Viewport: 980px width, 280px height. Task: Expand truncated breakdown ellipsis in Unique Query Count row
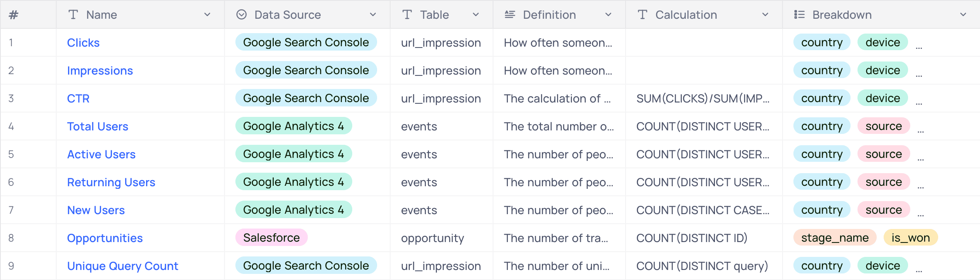(x=919, y=271)
